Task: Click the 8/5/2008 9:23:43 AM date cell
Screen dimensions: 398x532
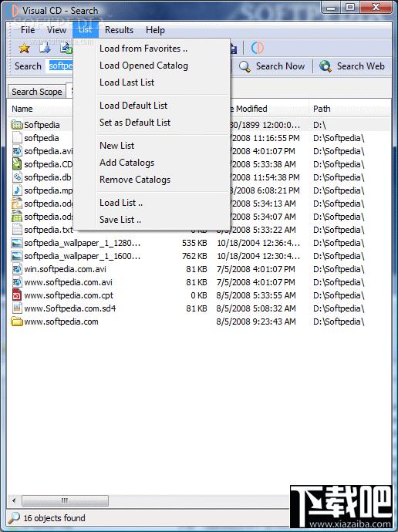Action: [x=256, y=322]
